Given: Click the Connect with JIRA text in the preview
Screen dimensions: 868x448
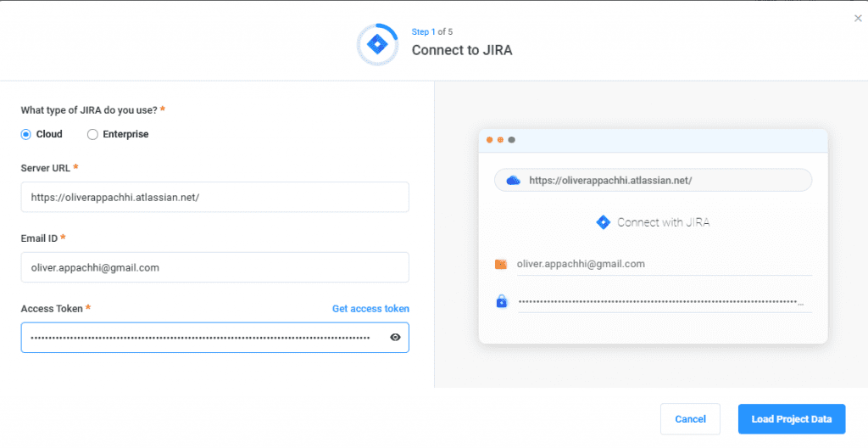Looking at the screenshot, I should (663, 222).
